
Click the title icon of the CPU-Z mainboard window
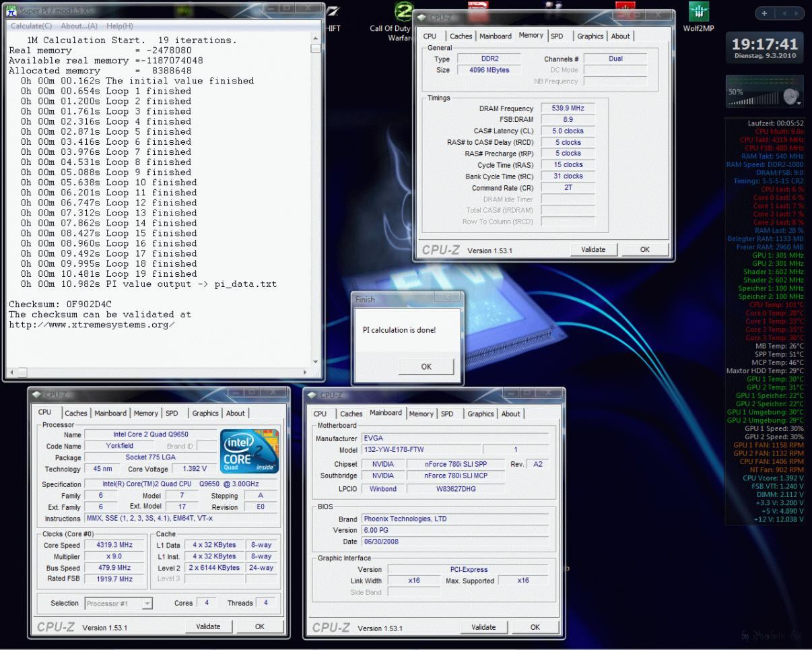pos(312,395)
